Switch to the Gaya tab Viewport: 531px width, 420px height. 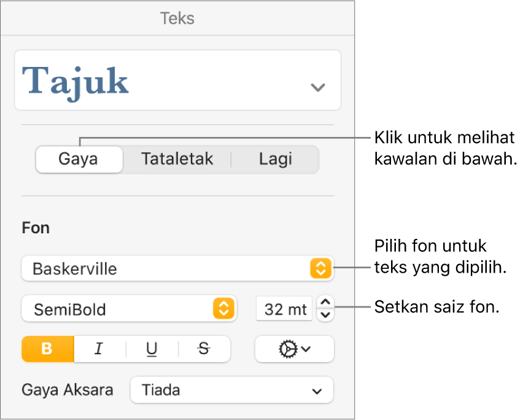[79, 159]
